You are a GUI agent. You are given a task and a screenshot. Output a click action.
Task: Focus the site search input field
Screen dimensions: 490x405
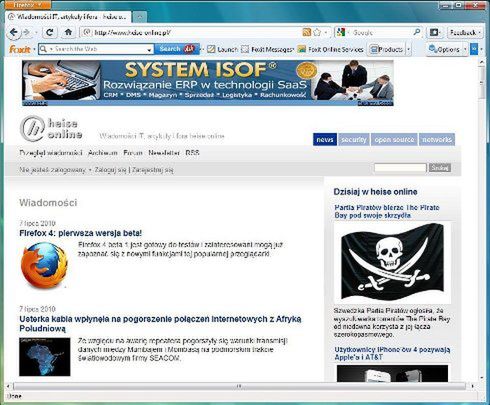pos(400,168)
